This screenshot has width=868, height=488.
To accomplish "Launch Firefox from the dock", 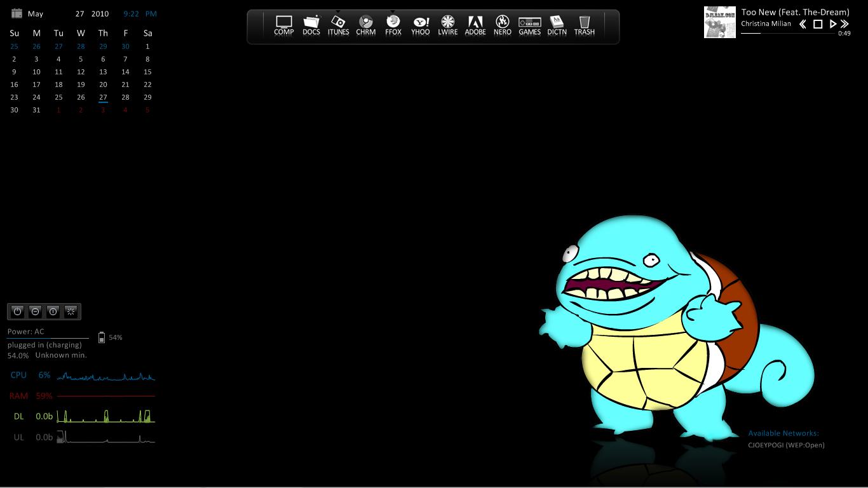I will tap(393, 24).
